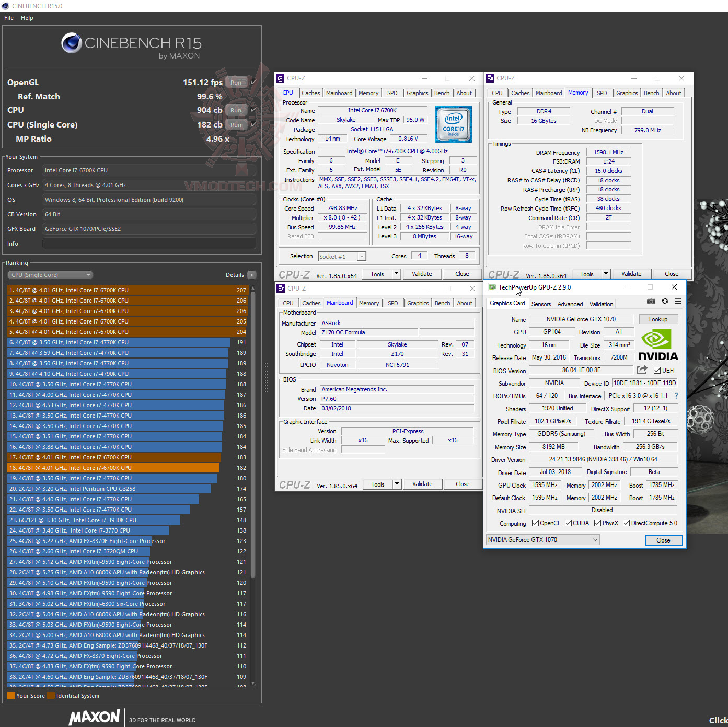Open the Socket #1 selection dropdown
This screenshot has width=728, height=727.
(x=342, y=256)
